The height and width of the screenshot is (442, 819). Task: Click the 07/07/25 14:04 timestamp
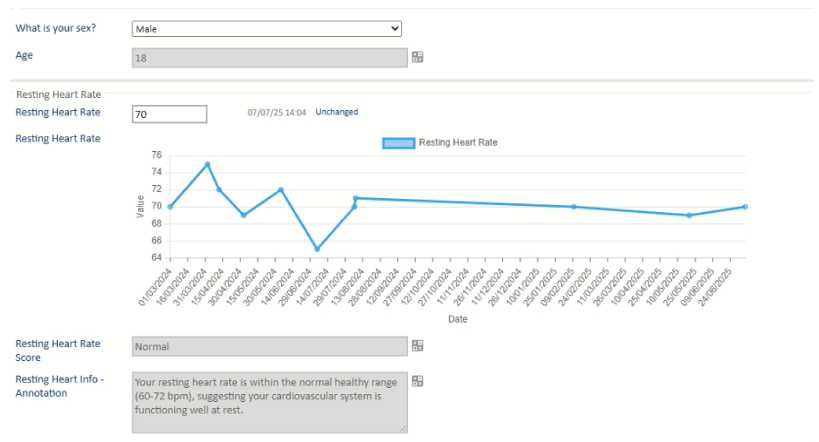[x=277, y=112]
